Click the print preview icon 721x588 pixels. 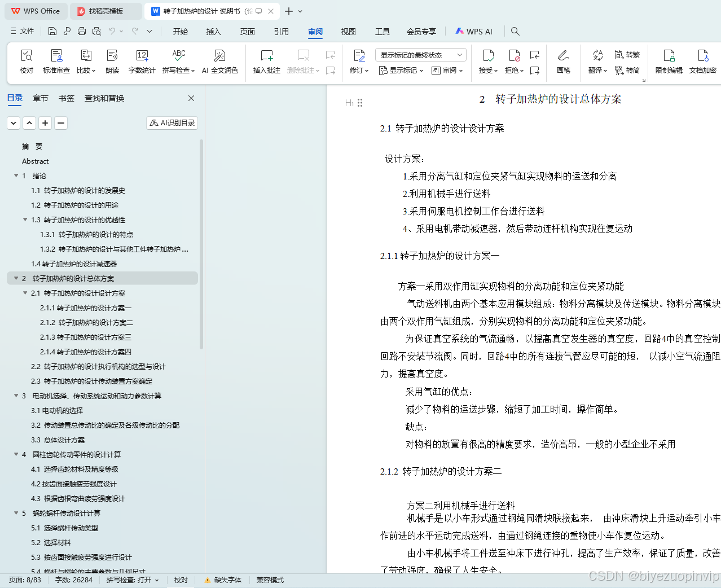pos(96,31)
